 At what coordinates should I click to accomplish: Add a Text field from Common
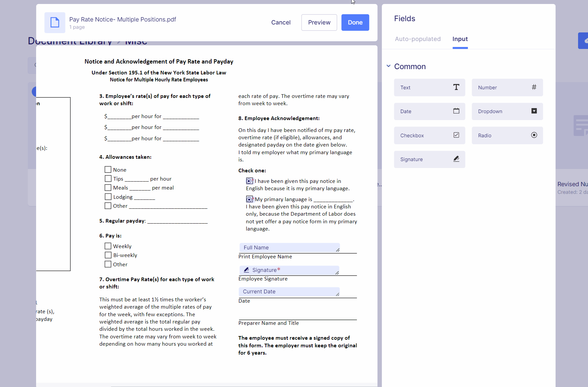[429, 87]
